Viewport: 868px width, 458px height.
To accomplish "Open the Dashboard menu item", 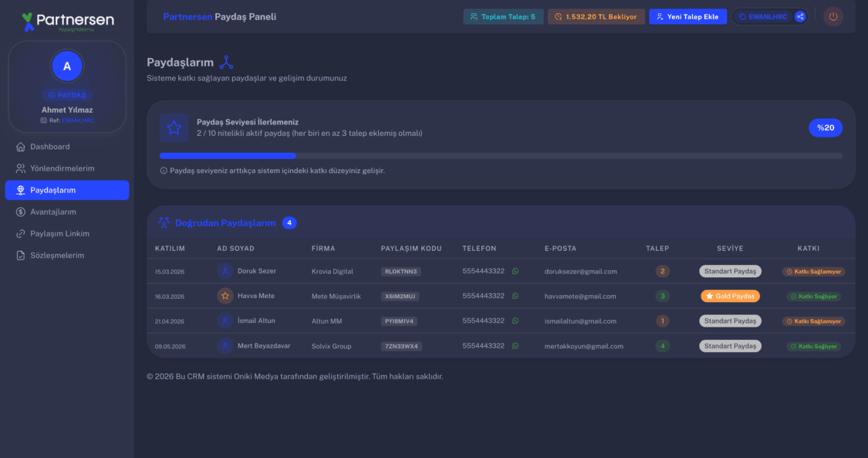I will tap(67, 147).
